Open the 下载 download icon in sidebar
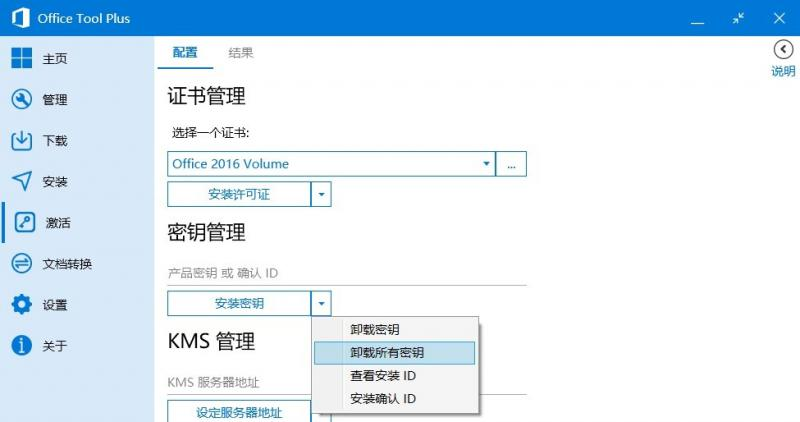800x422 pixels. [x=21, y=140]
